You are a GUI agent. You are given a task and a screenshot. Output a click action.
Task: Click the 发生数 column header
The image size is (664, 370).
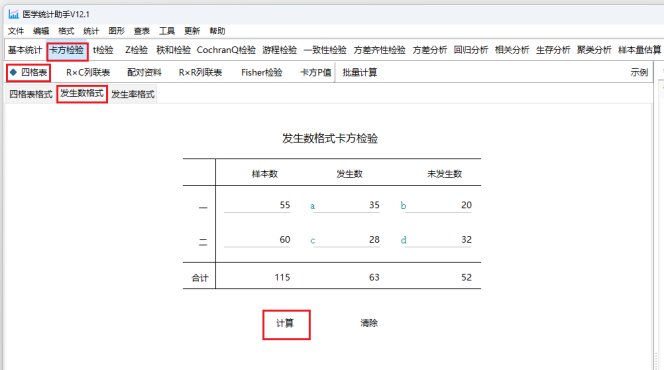coord(349,174)
